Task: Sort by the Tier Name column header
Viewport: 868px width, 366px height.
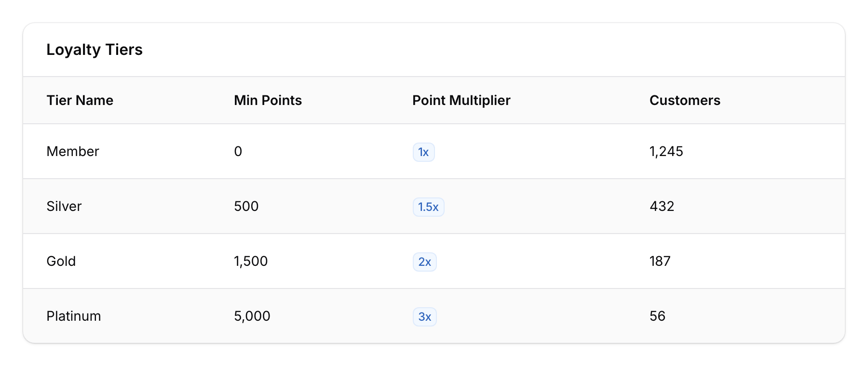Action: point(80,101)
